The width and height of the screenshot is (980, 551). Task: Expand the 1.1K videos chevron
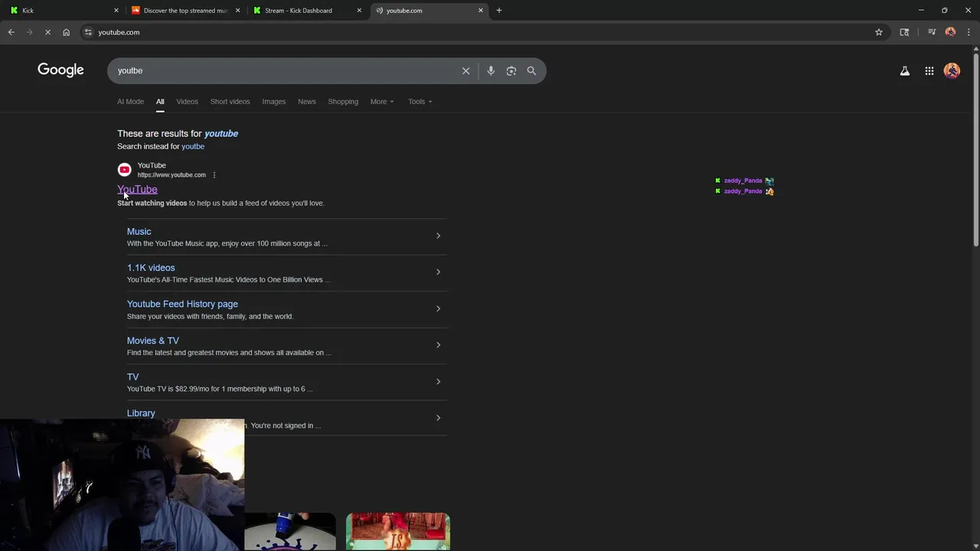pyautogui.click(x=438, y=272)
